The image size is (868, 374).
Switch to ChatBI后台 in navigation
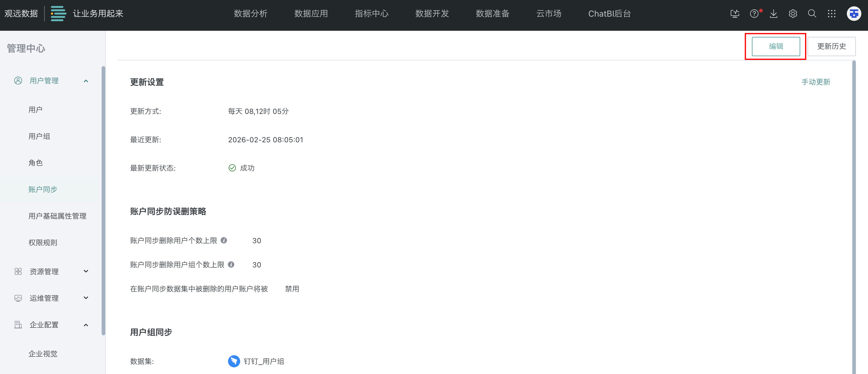[609, 14]
